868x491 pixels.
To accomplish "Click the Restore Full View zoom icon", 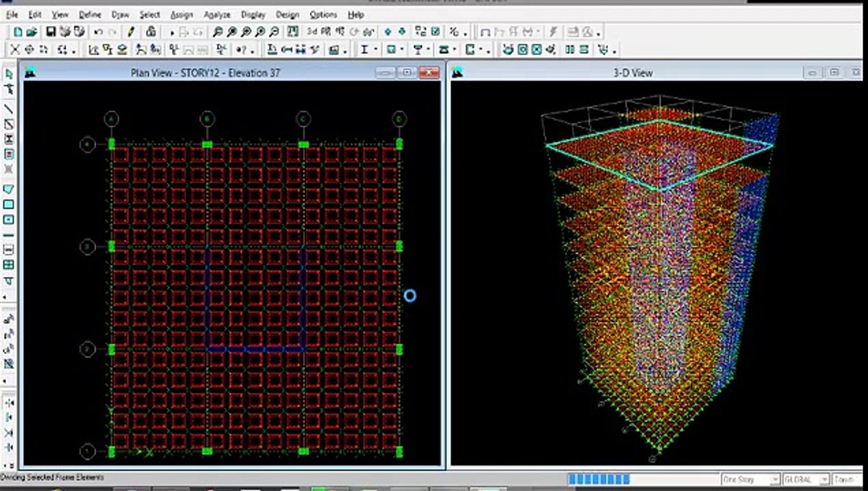I will 231,32.
